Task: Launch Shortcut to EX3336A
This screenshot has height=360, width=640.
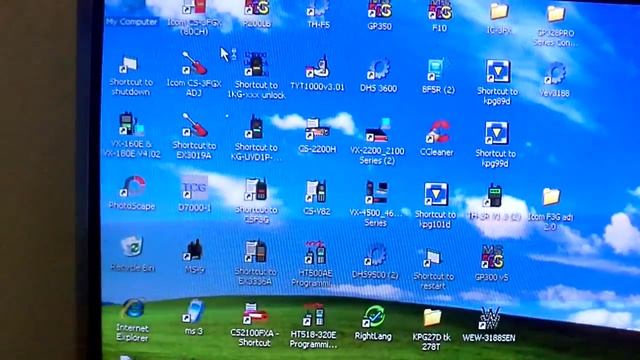Action: coord(256,263)
